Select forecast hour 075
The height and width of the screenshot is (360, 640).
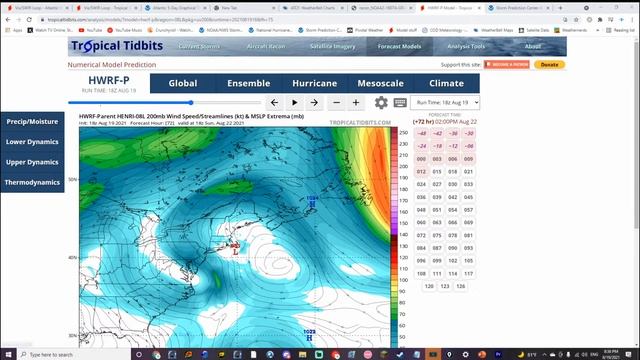[x=437, y=235]
